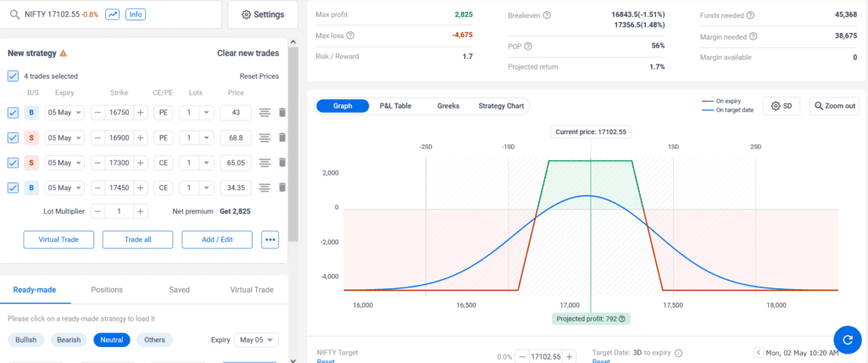Switch to the Saved tab
This screenshot has height=363, width=868.
[x=180, y=290]
